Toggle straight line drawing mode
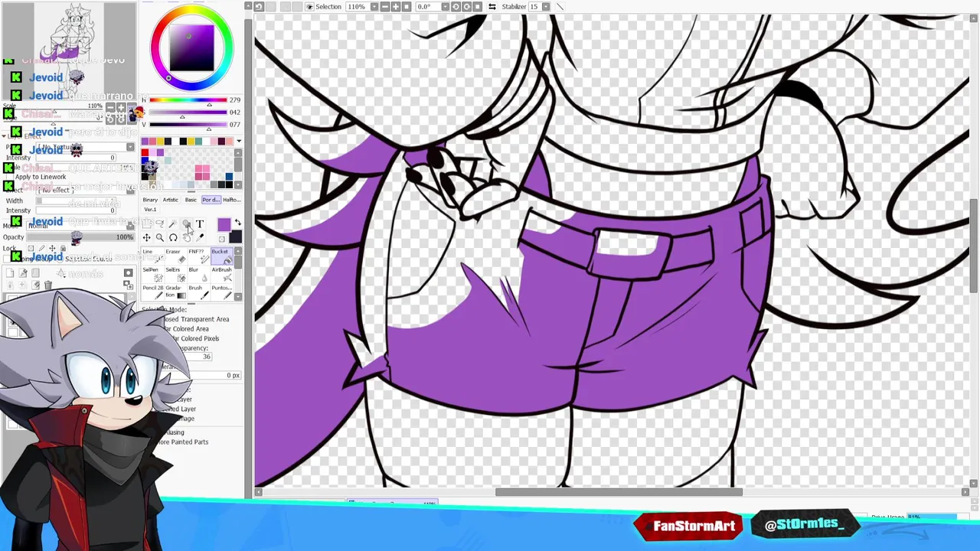 coord(560,6)
